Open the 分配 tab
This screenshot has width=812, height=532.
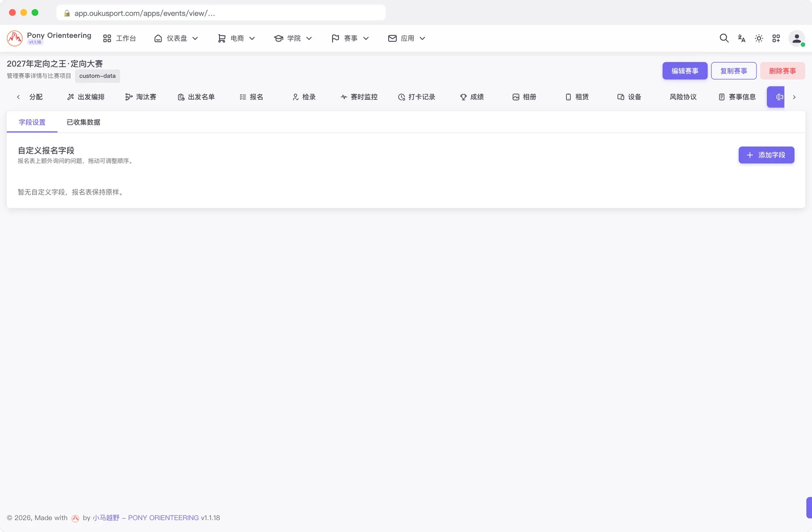36,97
